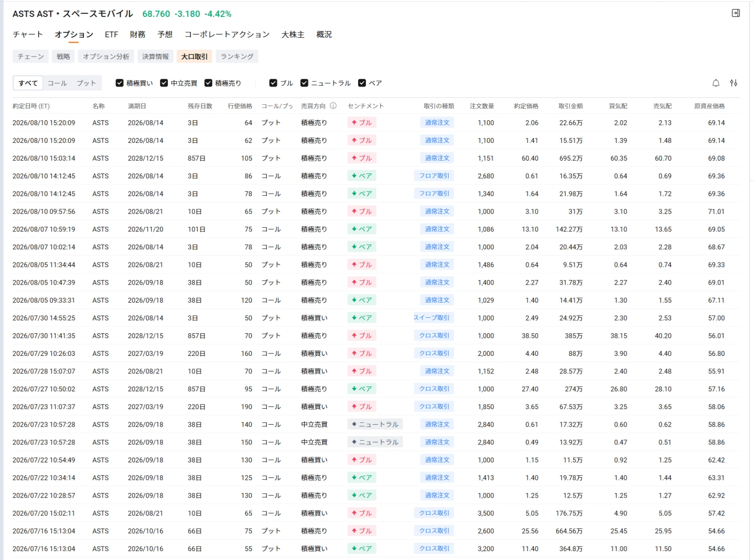Toggle the 積極買い checkbox
Viewport: 754px width, 560px height.
point(120,83)
